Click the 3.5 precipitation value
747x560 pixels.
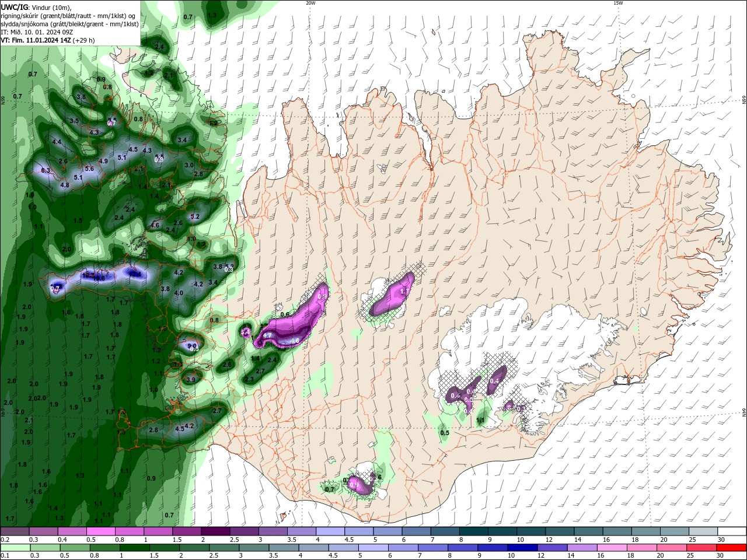tap(74, 121)
